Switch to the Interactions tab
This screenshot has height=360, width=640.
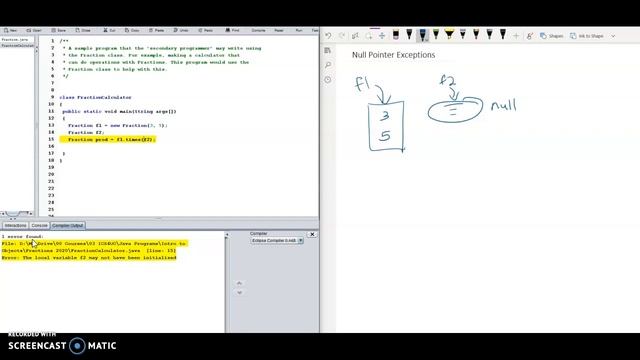(15, 225)
